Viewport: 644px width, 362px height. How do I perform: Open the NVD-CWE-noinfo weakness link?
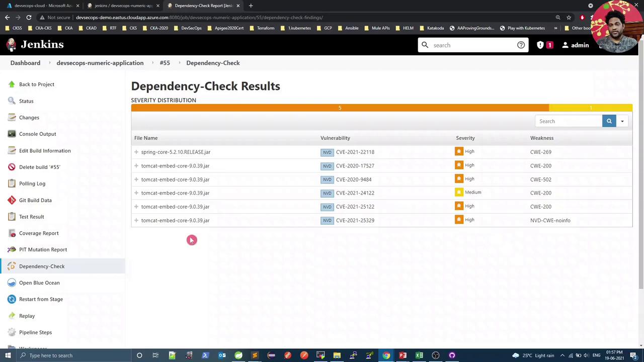pyautogui.click(x=550, y=220)
